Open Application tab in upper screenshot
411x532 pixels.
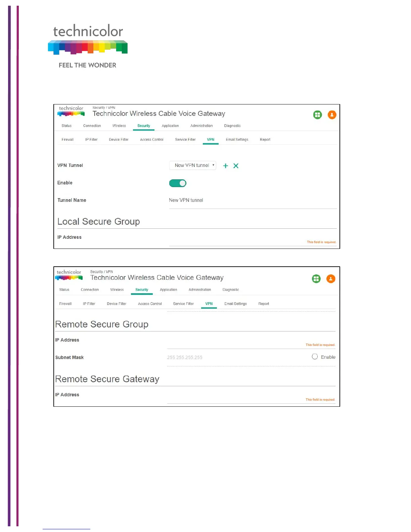170,126
